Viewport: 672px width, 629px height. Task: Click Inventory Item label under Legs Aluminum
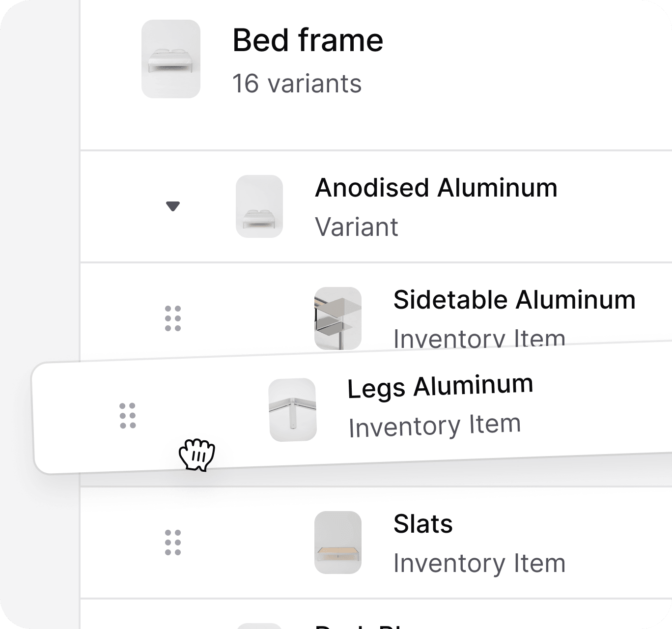[435, 426]
